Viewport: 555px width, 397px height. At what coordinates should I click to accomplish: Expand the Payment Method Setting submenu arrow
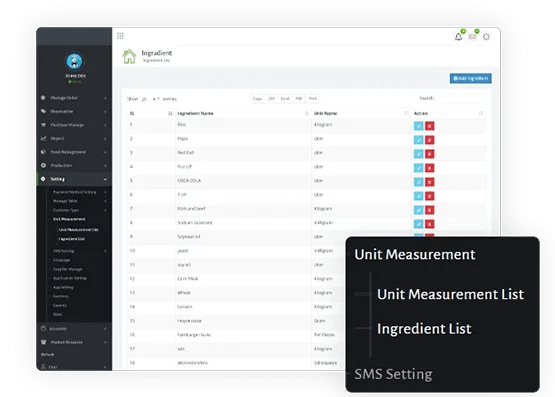tap(105, 192)
